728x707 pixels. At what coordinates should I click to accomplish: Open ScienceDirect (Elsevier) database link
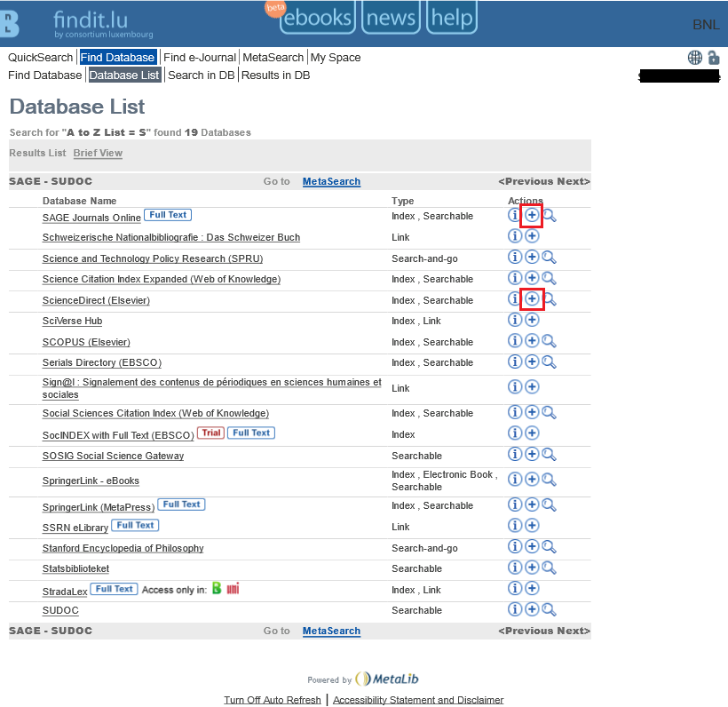tap(96, 300)
